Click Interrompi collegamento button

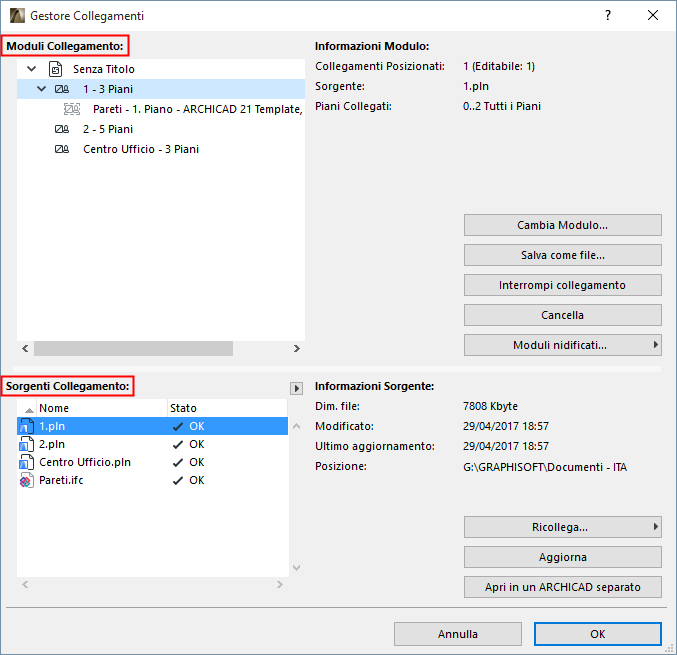[x=563, y=285]
